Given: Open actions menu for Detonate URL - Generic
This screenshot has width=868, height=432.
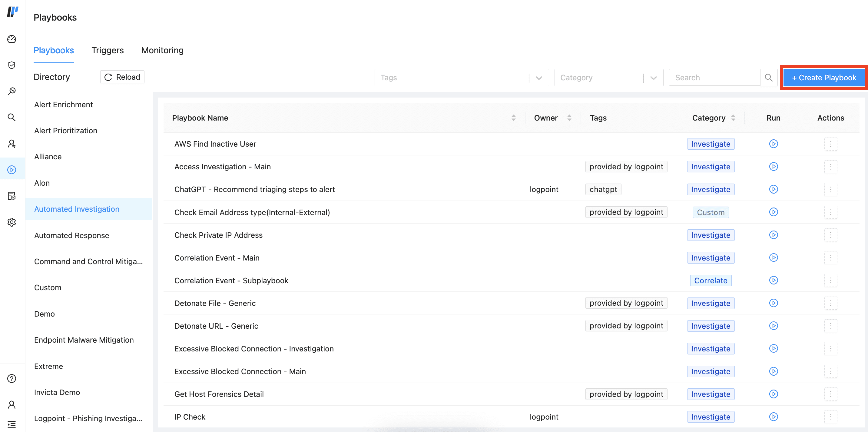Looking at the screenshot, I should pos(831,326).
